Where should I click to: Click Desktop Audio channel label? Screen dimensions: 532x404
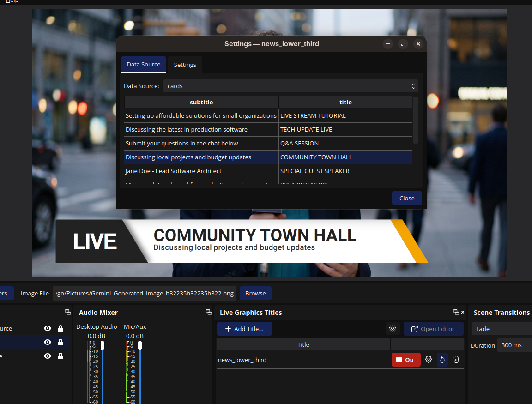coord(97,326)
